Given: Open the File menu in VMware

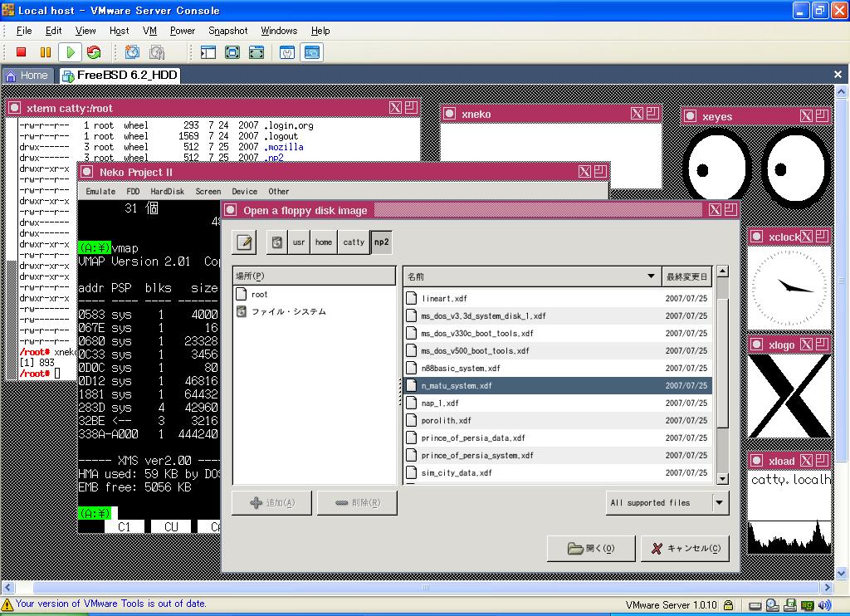Looking at the screenshot, I should click(24, 31).
